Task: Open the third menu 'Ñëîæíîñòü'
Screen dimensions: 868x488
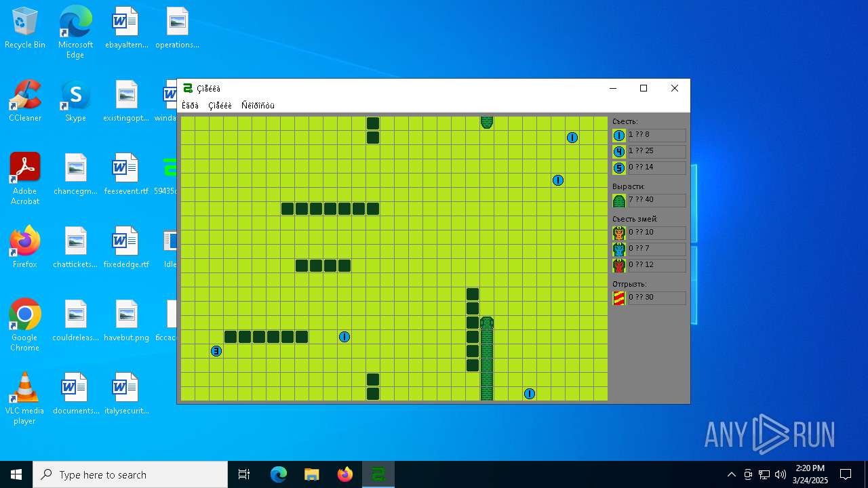Action: click(x=258, y=105)
